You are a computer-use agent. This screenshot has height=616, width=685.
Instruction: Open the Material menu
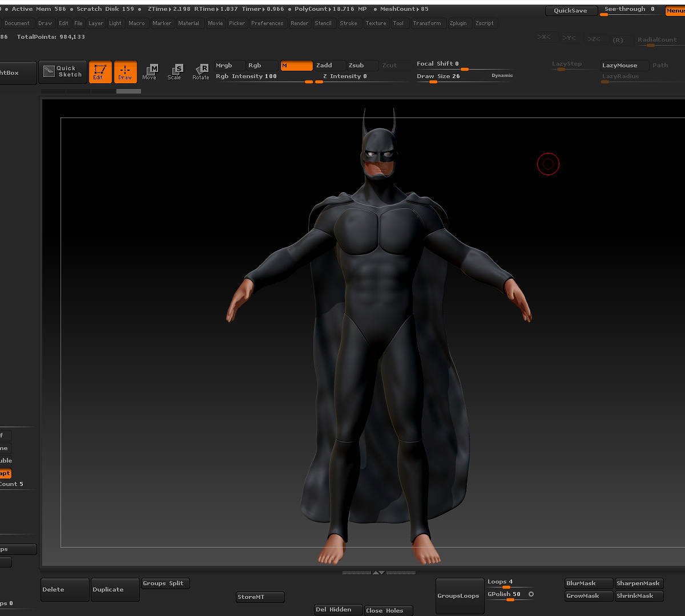(189, 23)
